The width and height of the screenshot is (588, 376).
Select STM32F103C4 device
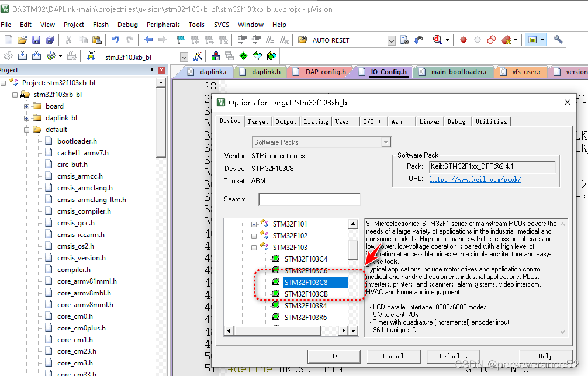click(x=306, y=259)
